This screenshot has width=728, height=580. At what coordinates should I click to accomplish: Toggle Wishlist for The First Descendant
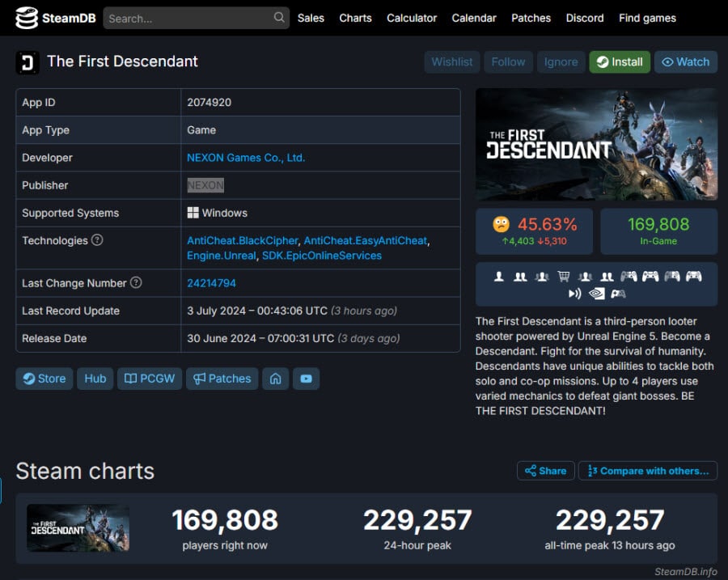coord(451,61)
